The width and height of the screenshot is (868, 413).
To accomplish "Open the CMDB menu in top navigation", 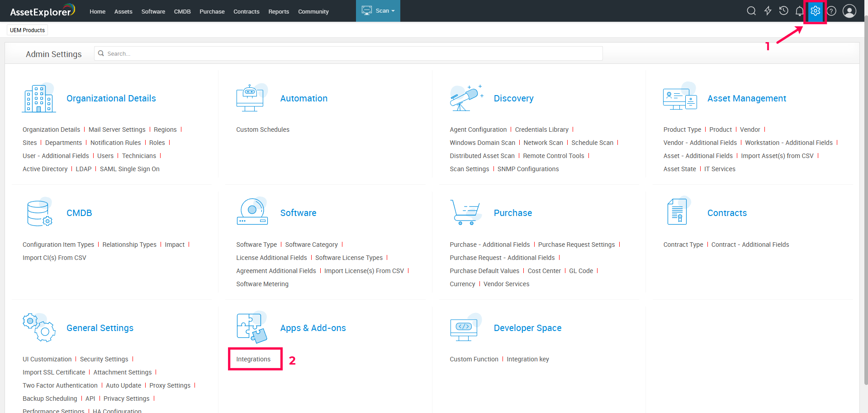I will 182,11.
